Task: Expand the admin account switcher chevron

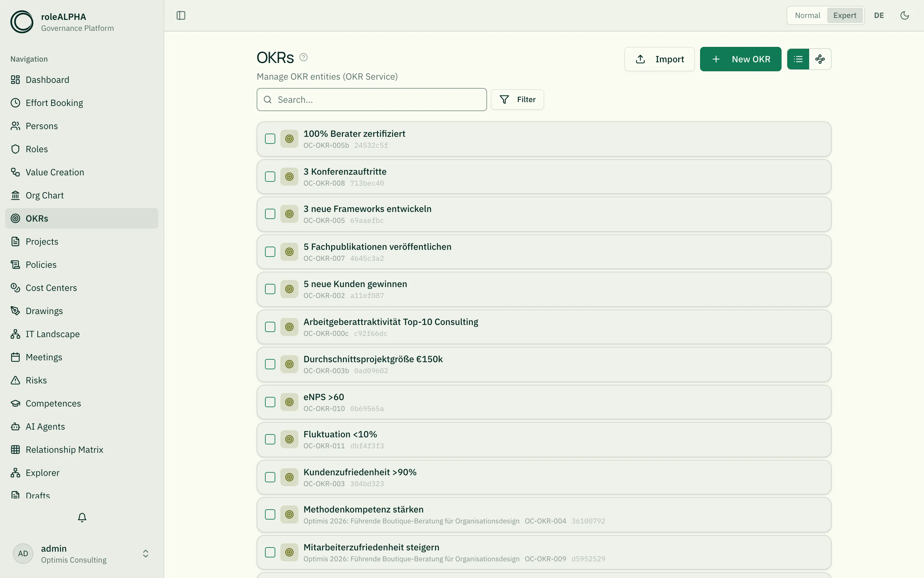Action: coord(145,554)
